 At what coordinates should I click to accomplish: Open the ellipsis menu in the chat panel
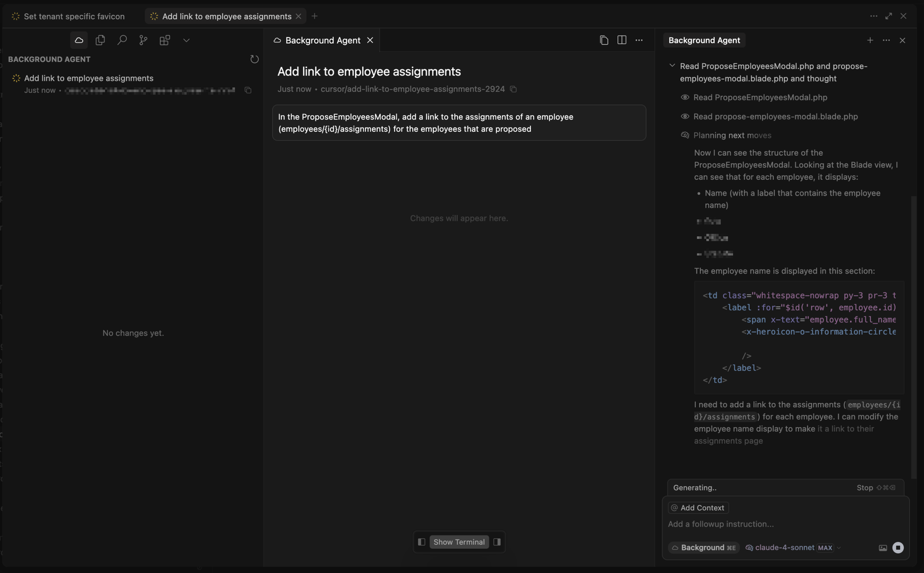pyautogui.click(x=886, y=40)
